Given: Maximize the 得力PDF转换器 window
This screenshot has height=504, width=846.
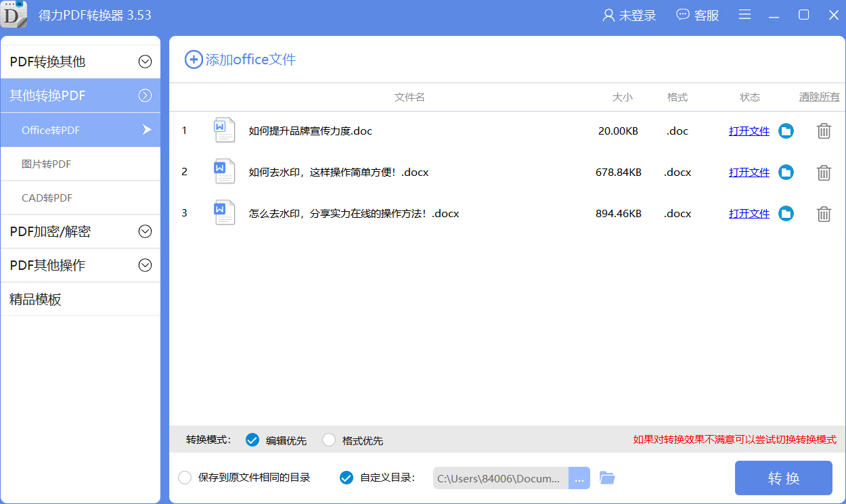Looking at the screenshot, I should pyautogui.click(x=804, y=15).
